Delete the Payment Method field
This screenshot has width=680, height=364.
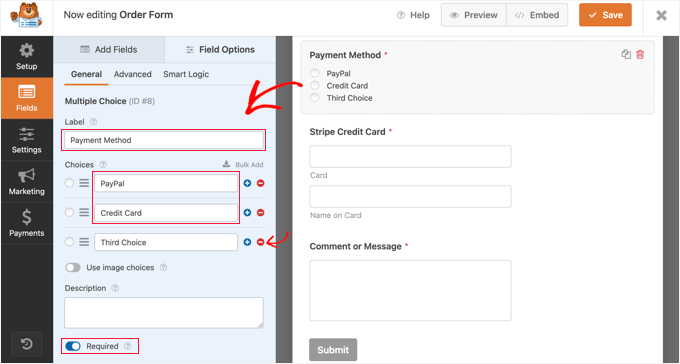tap(640, 55)
